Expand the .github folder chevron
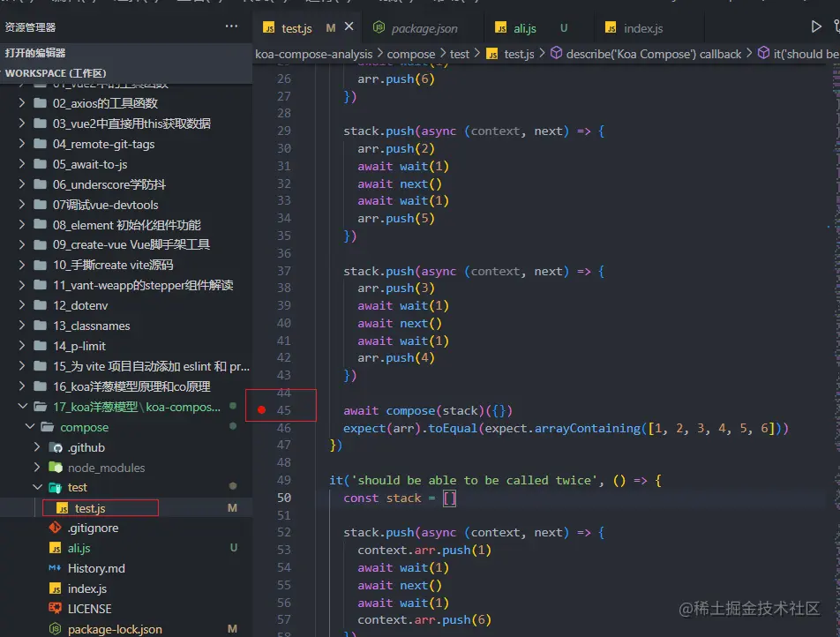840x637 pixels. 37,446
